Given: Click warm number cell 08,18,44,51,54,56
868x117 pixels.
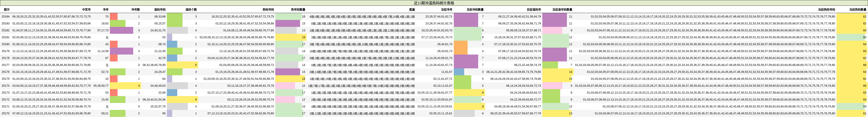Looking at the screenshot, I should pos(154,100).
